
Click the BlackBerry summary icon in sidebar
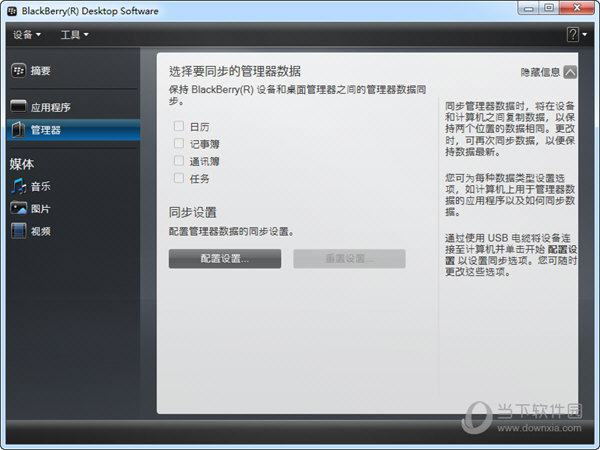point(18,70)
